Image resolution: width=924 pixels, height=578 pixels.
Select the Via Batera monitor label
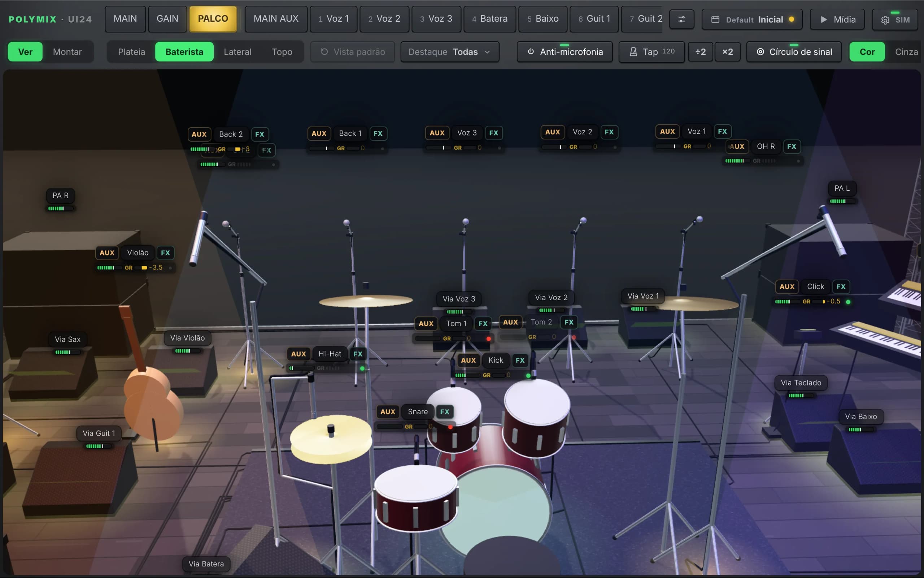coord(206,564)
